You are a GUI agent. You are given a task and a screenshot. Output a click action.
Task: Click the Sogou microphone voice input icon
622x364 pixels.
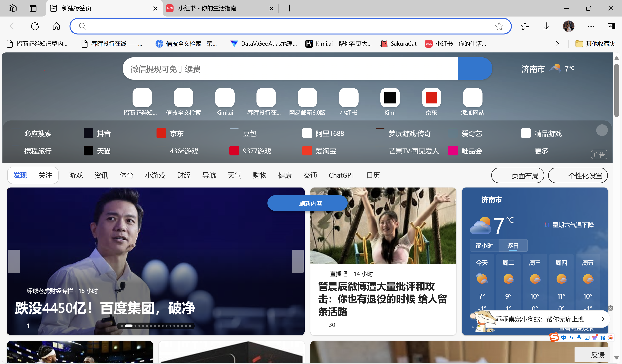click(579, 338)
